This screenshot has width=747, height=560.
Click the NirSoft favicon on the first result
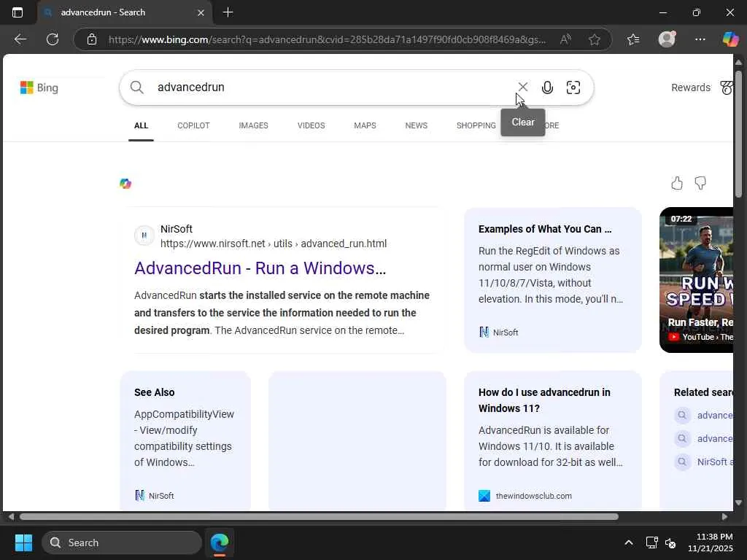pos(144,236)
